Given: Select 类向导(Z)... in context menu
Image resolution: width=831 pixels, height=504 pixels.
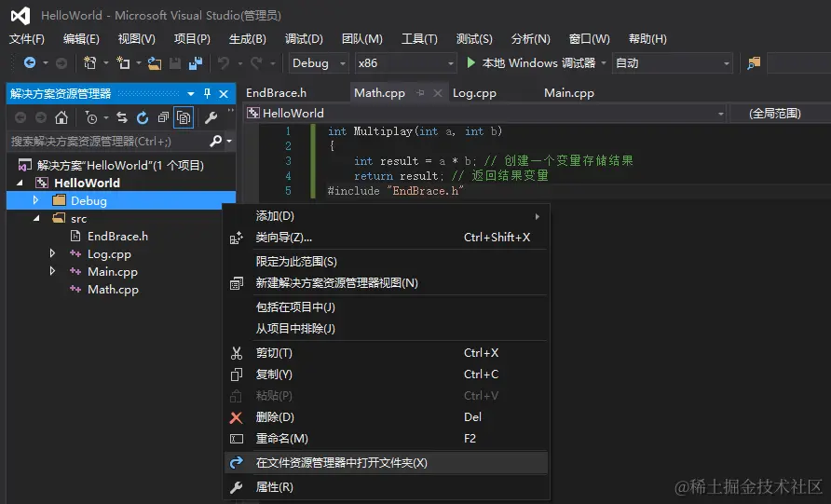Looking at the screenshot, I should point(387,238).
